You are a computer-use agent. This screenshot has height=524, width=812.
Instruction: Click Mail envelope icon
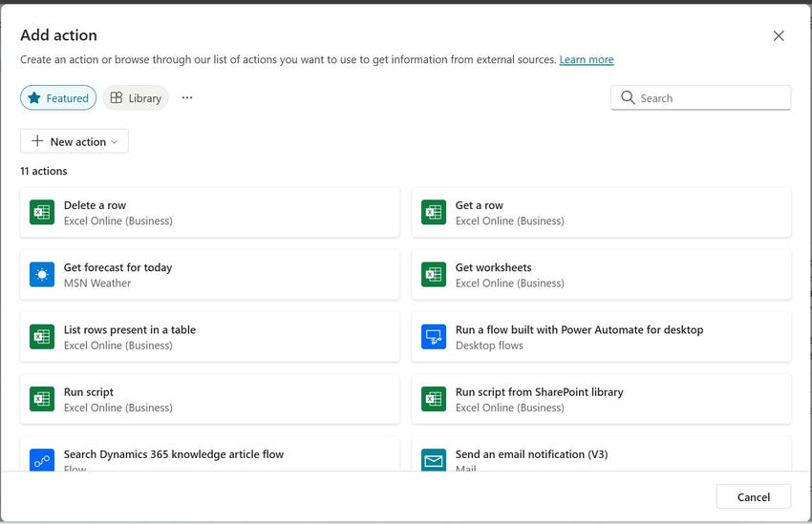point(434,460)
